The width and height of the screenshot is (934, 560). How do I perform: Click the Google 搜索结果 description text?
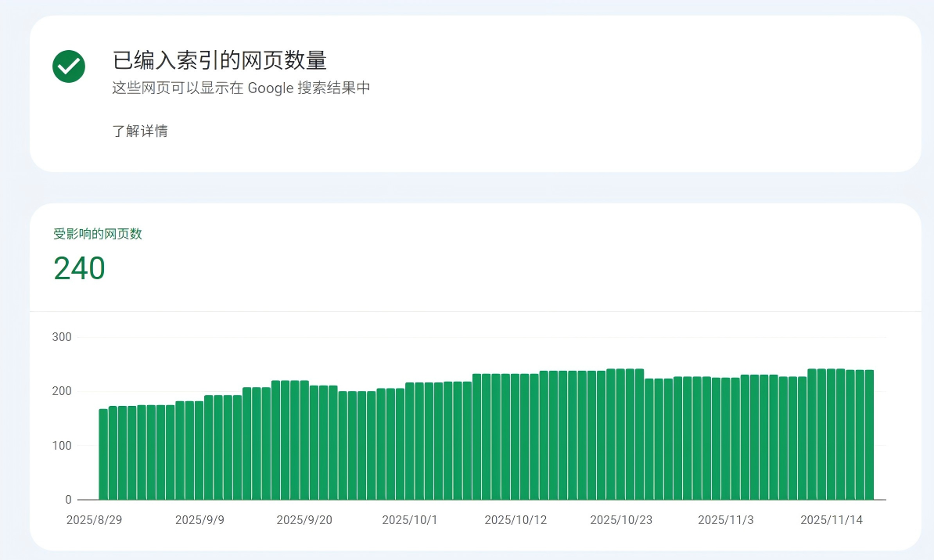(241, 88)
